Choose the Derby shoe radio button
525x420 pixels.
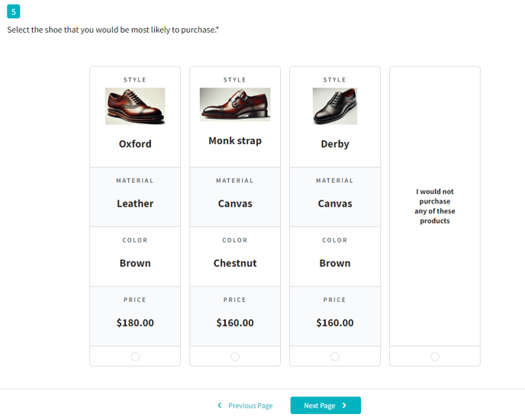(335, 357)
